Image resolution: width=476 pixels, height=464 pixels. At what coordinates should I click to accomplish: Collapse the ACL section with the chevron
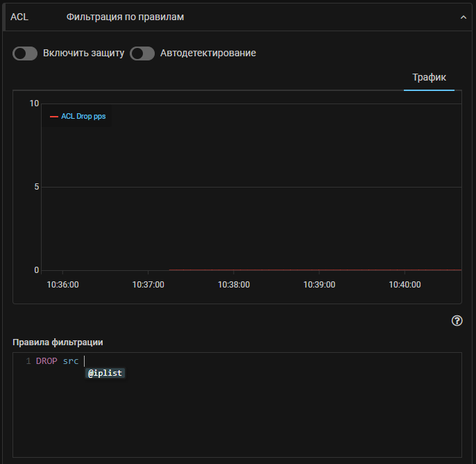point(464,17)
